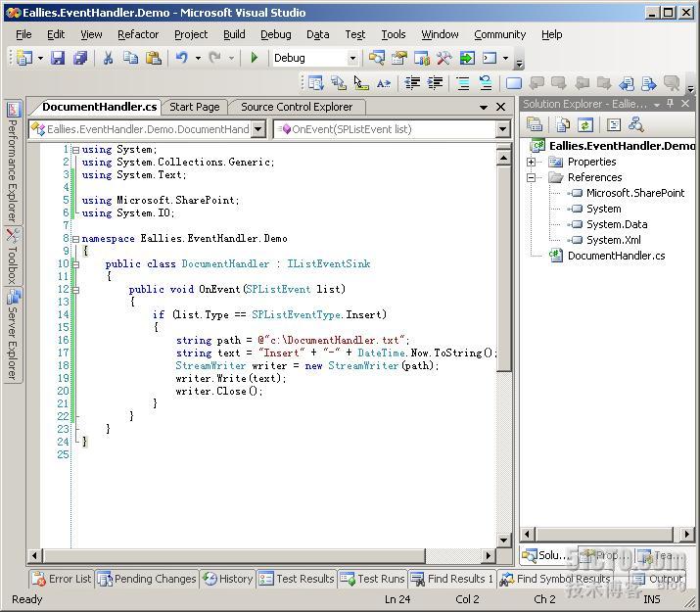700x612 pixels.
Task: Click the Solution Explorer Properties icon
Action: pyautogui.click(x=535, y=125)
